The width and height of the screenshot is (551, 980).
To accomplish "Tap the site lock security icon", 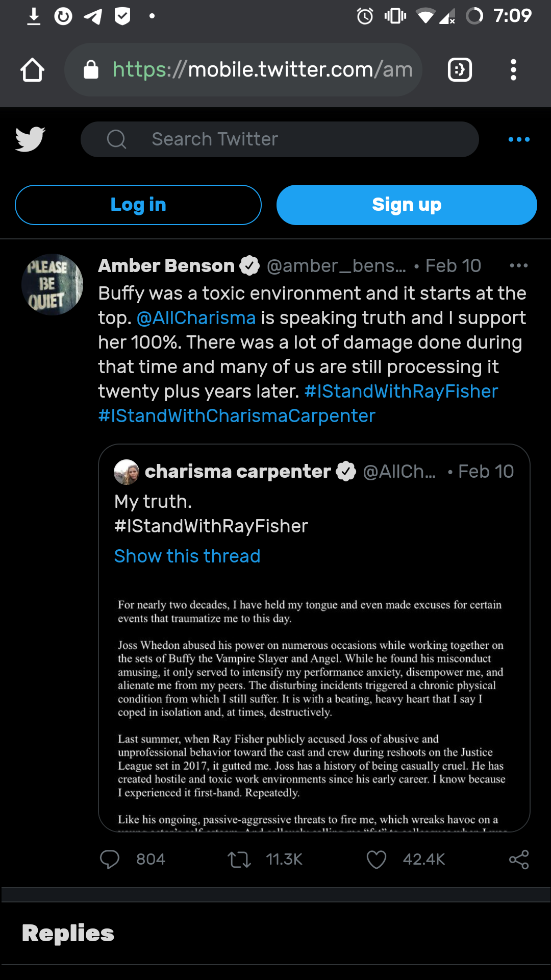I will click(x=91, y=70).
